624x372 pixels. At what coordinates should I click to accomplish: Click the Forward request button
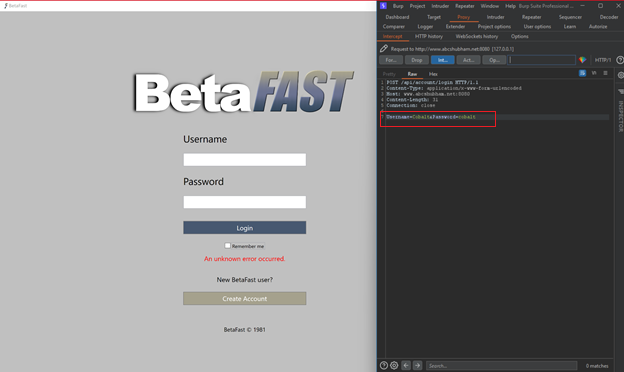[x=391, y=60]
